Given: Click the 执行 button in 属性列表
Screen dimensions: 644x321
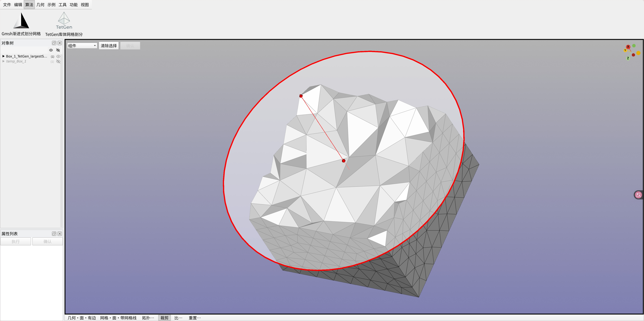Looking at the screenshot, I should click(16, 241).
